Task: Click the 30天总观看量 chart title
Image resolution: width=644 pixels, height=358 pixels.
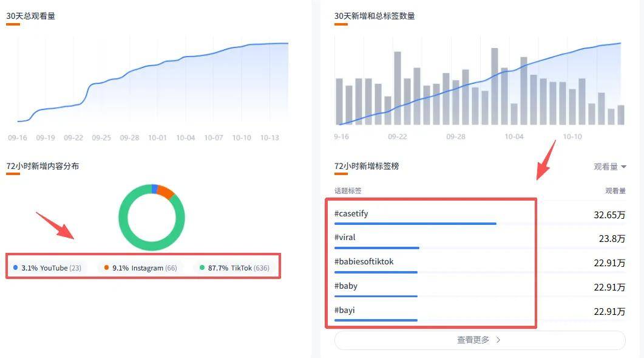Action: coord(30,16)
